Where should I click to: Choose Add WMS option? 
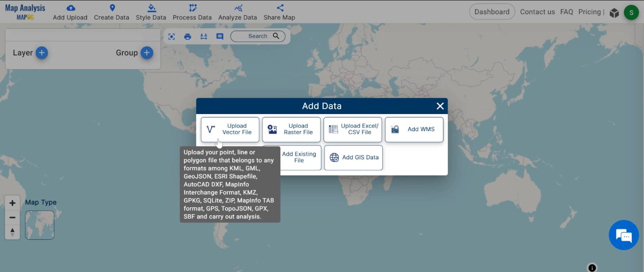[x=414, y=130]
